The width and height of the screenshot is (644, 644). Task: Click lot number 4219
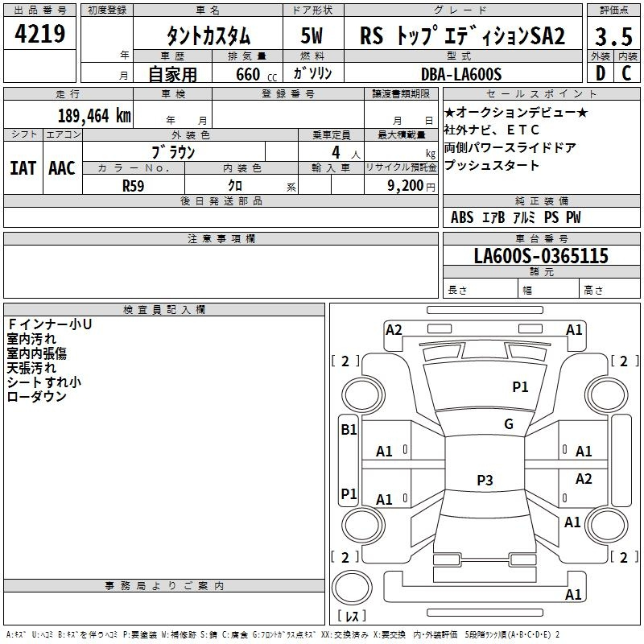(x=40, y=34)
